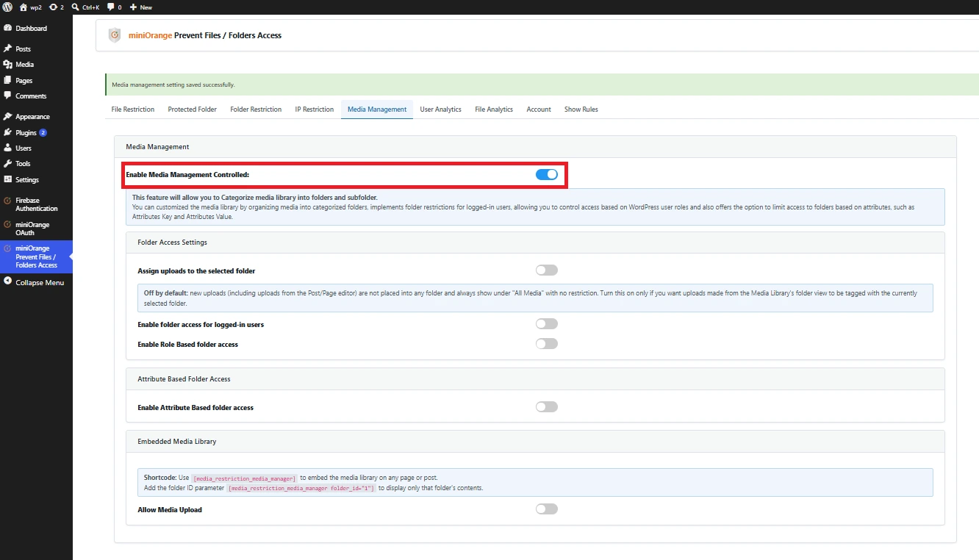This screenshot has height=560, width=979.
Task: Click the Comments icon in sidebar
Action: (7, 96)
